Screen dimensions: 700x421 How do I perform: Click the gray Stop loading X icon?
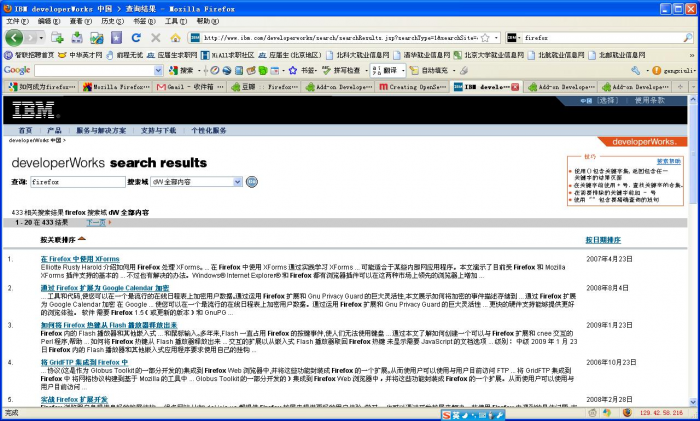[x=156, y=38]
